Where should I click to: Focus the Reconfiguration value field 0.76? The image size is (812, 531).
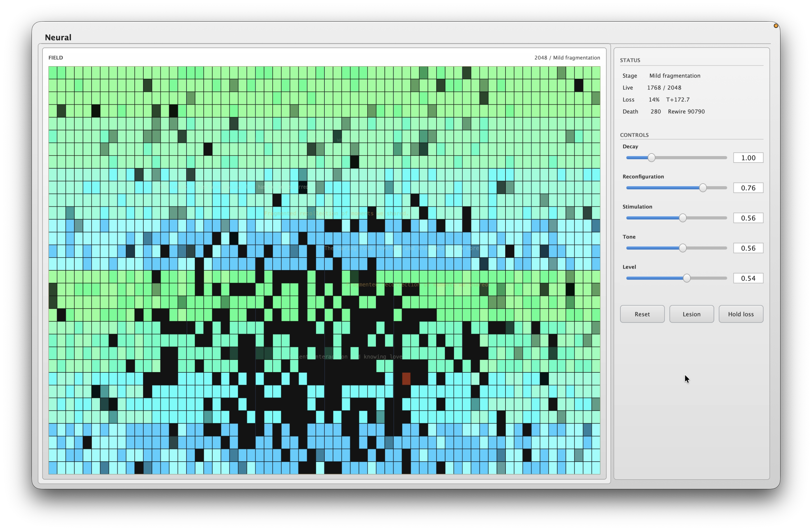pyautogui.click(x=748, y=188)
